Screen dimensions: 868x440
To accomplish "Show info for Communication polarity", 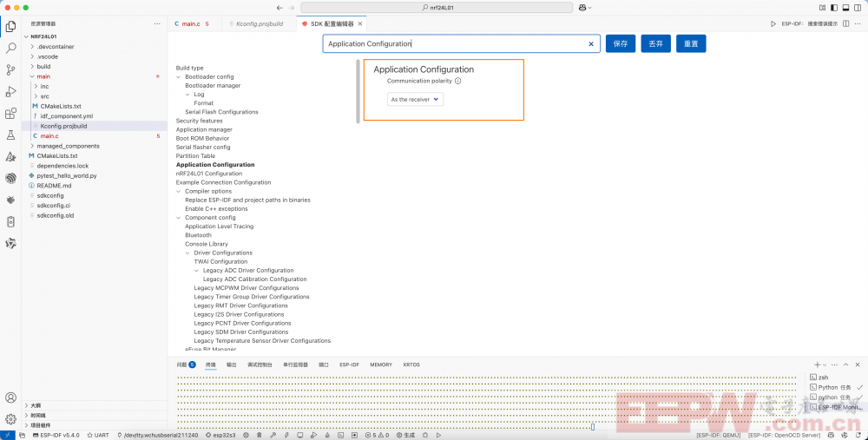I will coord(457,81).
